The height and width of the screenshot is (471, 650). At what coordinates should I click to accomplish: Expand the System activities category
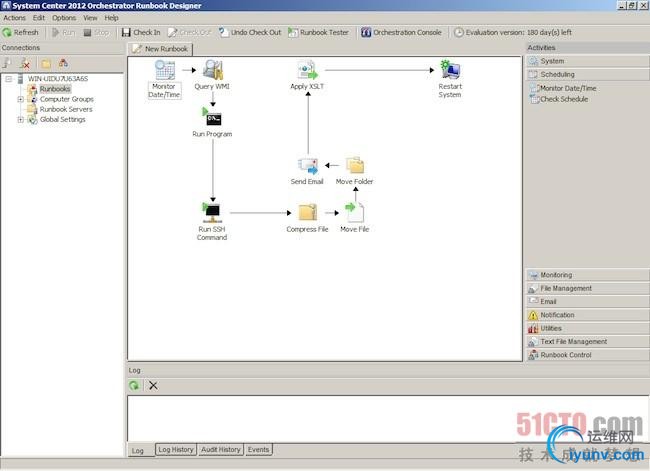tap(587, 61)
